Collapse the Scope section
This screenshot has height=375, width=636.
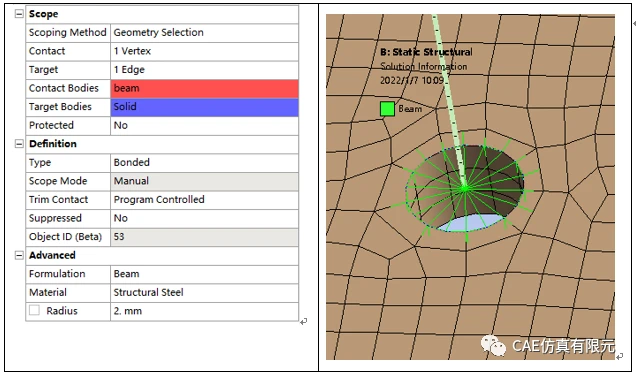click(19, 14)
